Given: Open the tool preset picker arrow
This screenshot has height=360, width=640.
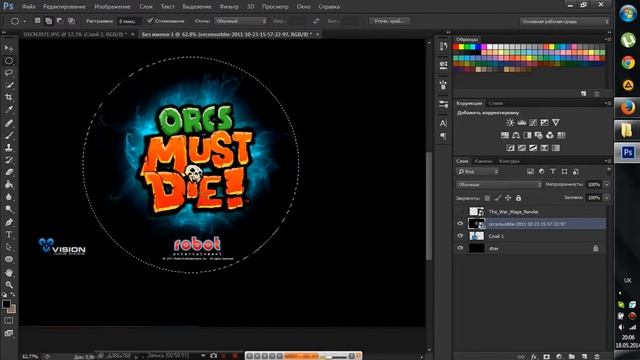Looking at the screenshot, I should click(24, 21).
